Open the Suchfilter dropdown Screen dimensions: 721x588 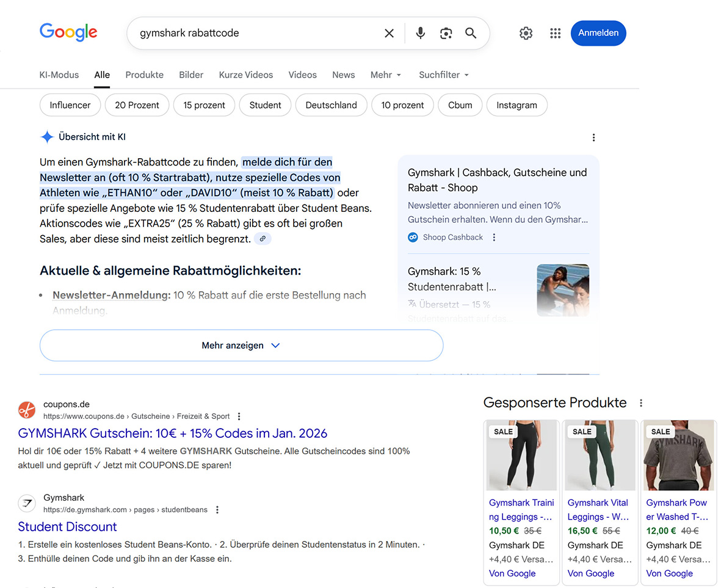pyautogui.click(x=443, y=74)
